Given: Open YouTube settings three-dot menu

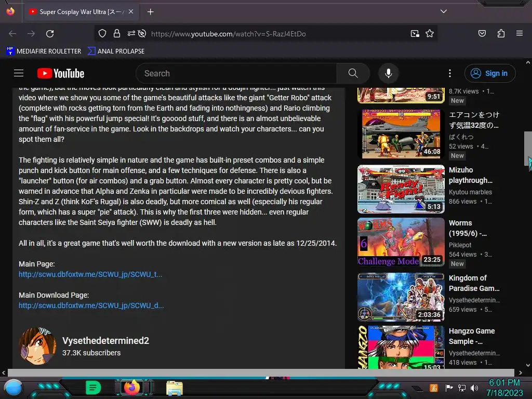Looking at the screenshot, I should click(450, 73).
